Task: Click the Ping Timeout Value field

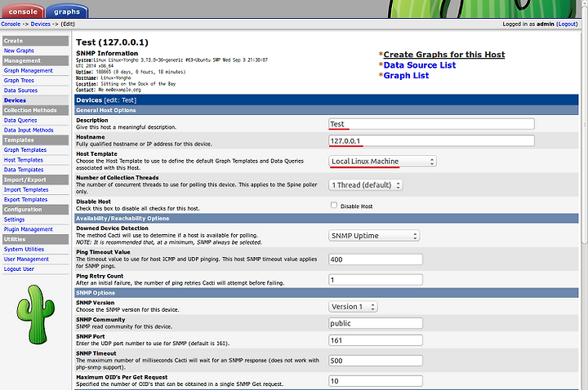Action: (x=376, y=259)
